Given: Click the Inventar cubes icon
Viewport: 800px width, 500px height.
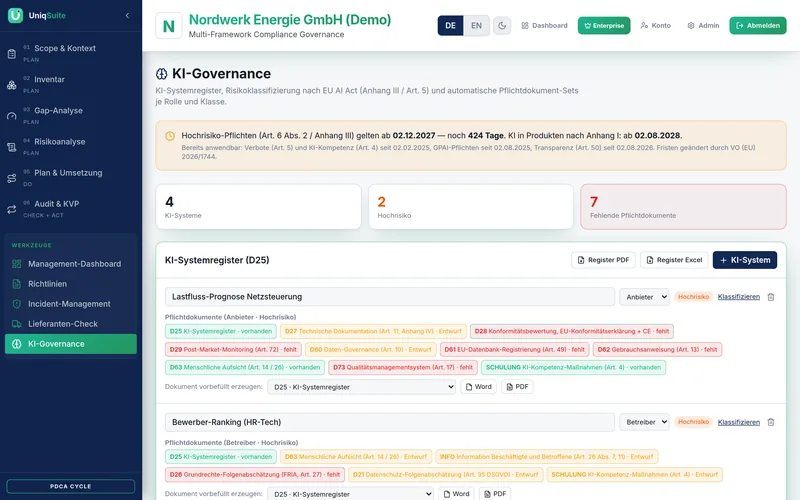Looking at the screenshot, I should [x=12, y=85].
